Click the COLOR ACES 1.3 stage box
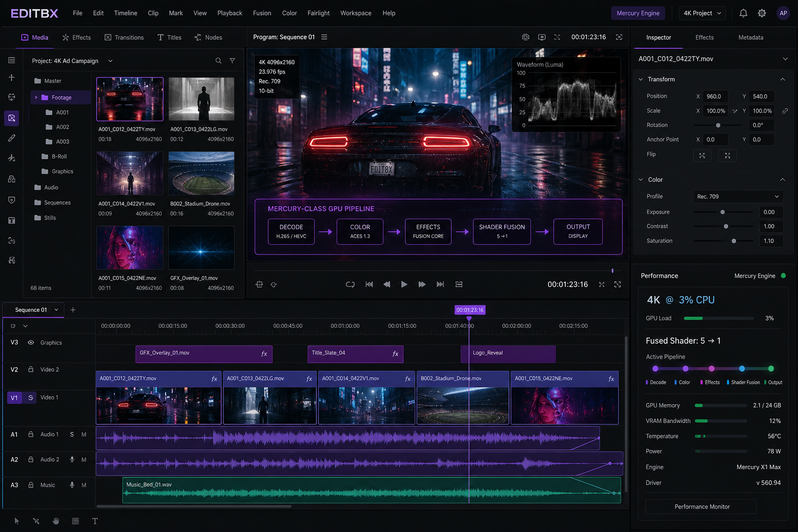The width and height of the screenshot is (798, 532). coord(360,232)
